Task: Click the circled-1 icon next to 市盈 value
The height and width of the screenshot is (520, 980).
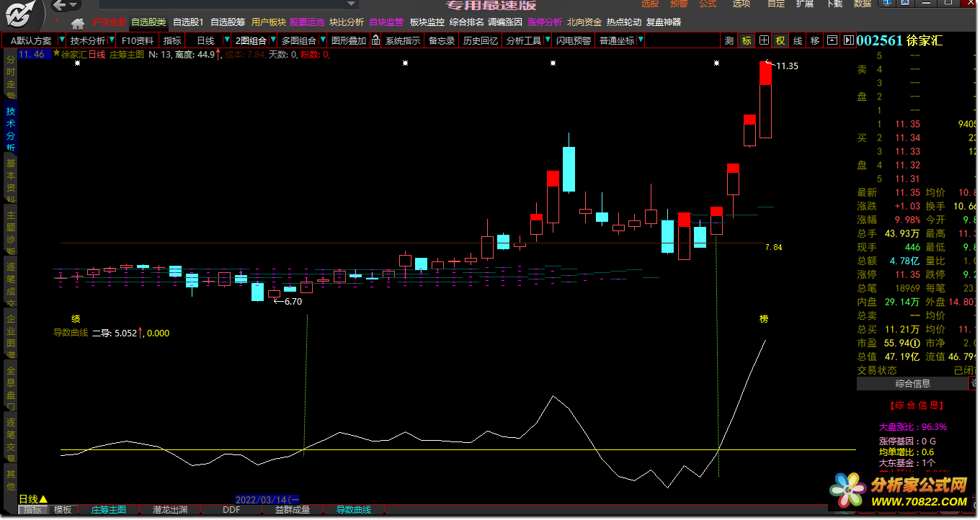Action: (916, 343)
